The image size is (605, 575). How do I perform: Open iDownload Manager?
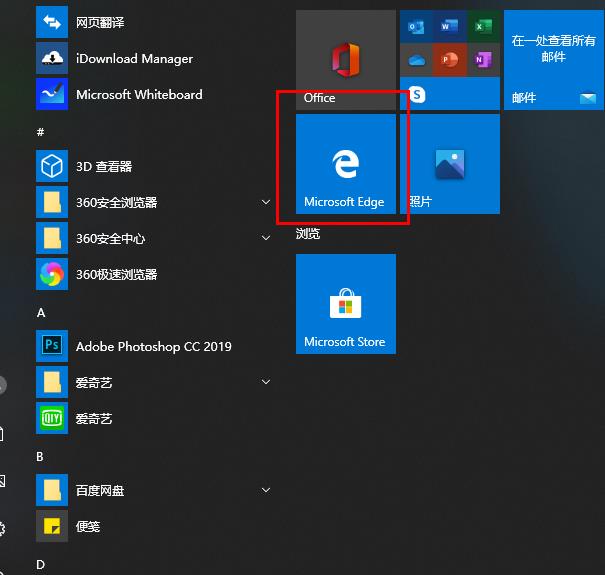[134, 59]
